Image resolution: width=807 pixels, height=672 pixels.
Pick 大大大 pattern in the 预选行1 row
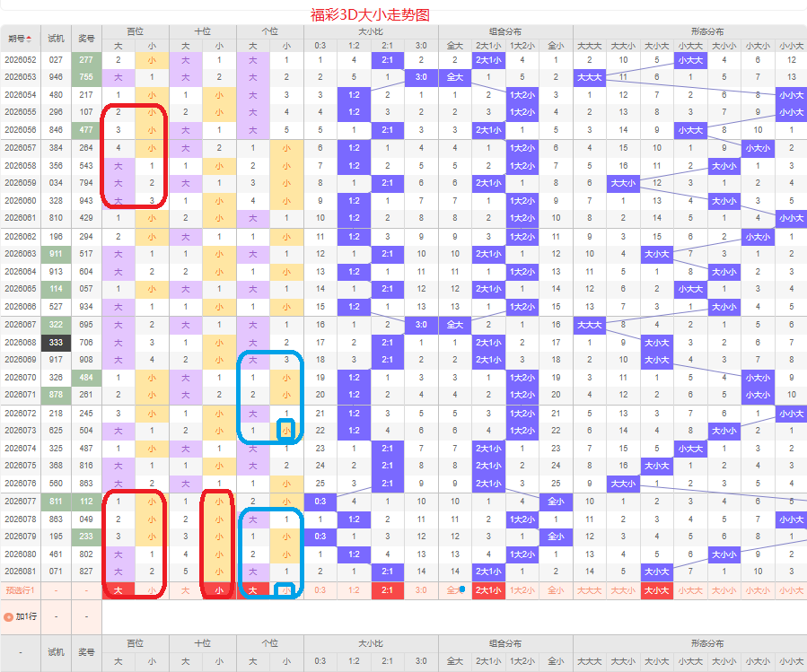coord(589,589)
